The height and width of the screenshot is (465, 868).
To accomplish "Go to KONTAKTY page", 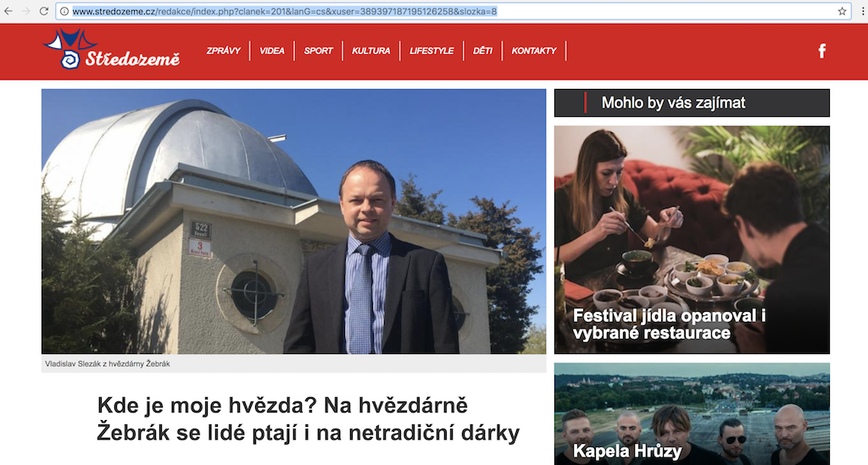I will (x=534, y=51).
